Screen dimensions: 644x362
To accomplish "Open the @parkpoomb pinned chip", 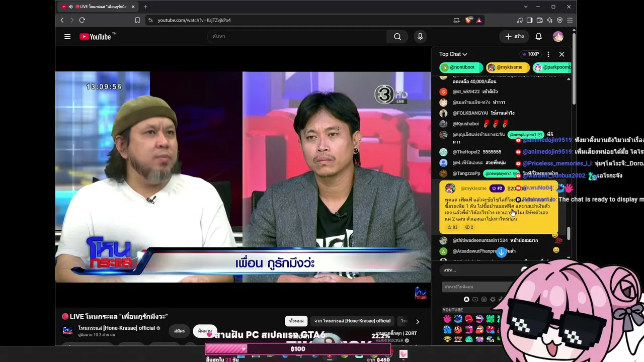I will pos(552,67).
